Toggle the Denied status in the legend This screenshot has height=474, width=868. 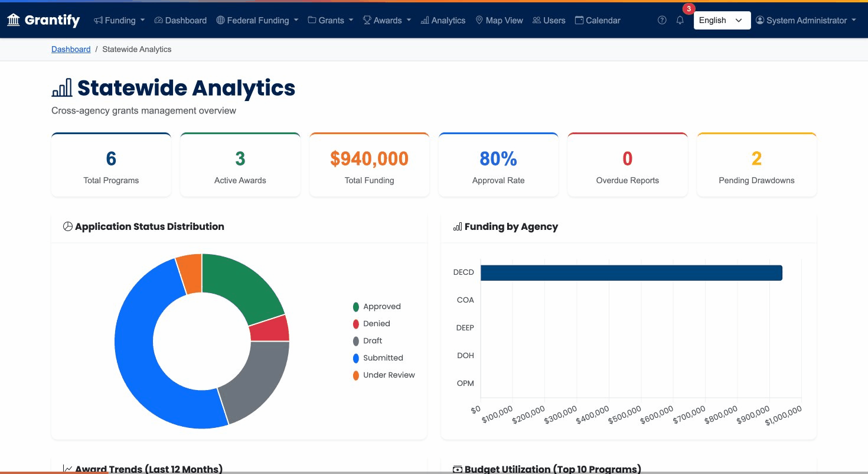click(371, 323)
